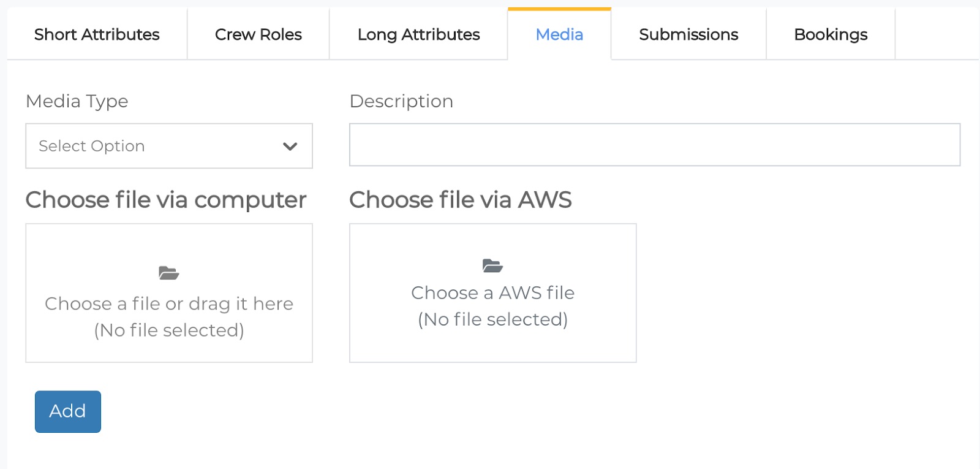Click the folder icon in computer upload box
Image resolution: width=980 pixels, height=469 pixels.
(168, 273)
